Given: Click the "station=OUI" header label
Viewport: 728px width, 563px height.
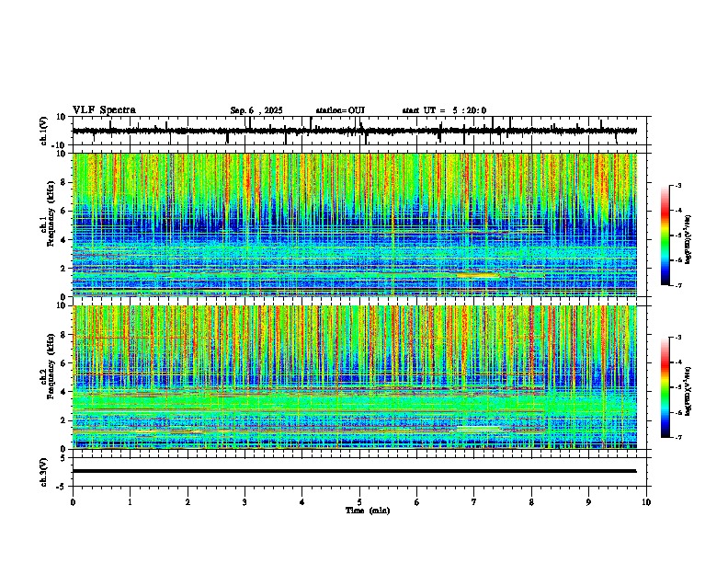Looking at the screenshot, I should pyautogui.click(x=340, y=110).
